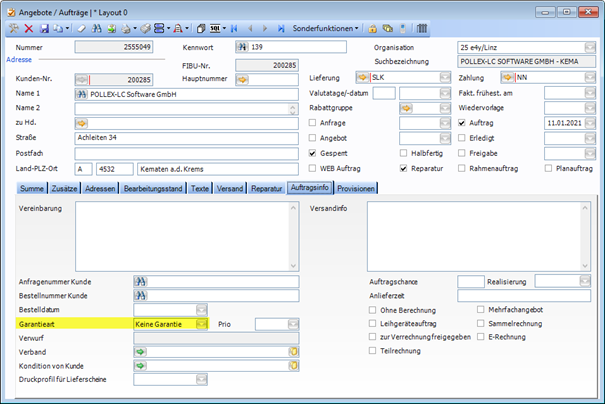Expand the Garantieart dropdown
This screenshot has width=605, height=404.
click(202, 324)
